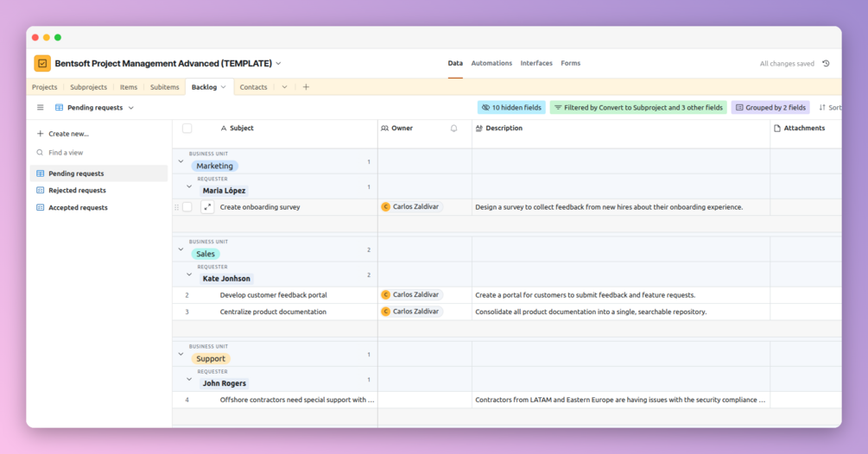Collapse the Sales business unit group
Image resolution: width=868 pixels, height=454 pixels.
click(x=181, y=249)
